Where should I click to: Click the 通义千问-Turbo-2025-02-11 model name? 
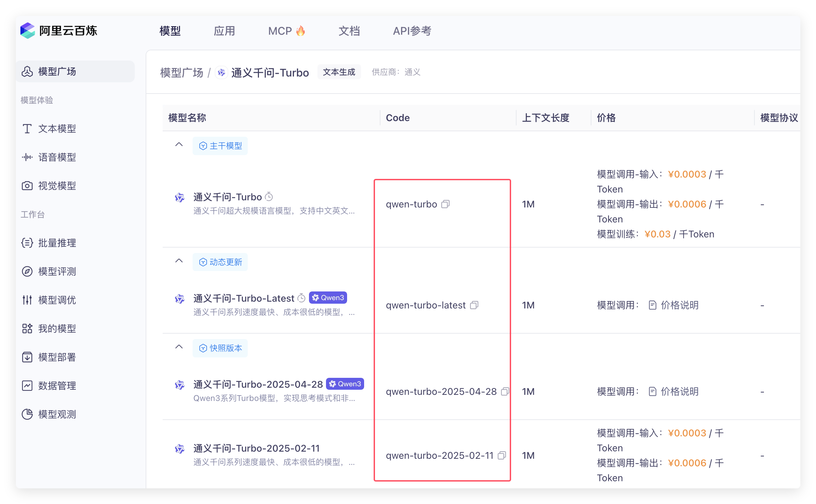coord(257,448)
